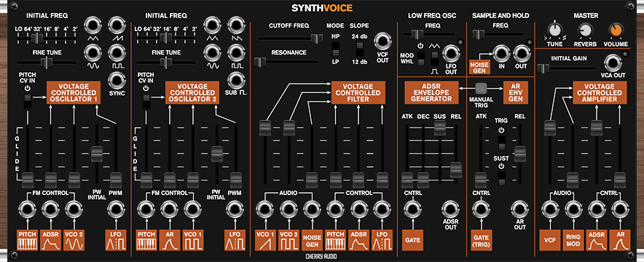
Task: Click Oscillator 2 triangle wave output jack
Action: pyautogui.click(x=212, y=25)
